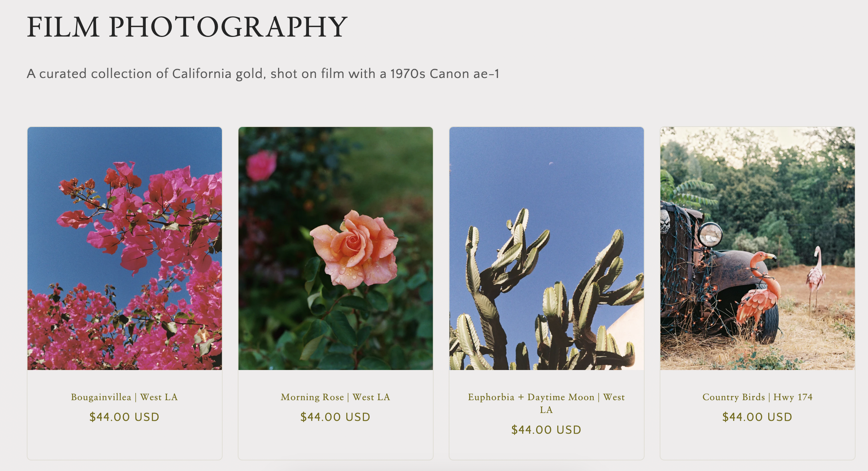The width and height of the screenshot is (868, 471).
Task: Click the $44.00 USD price under Bougainvillea
Action: (x=124, y=417)
